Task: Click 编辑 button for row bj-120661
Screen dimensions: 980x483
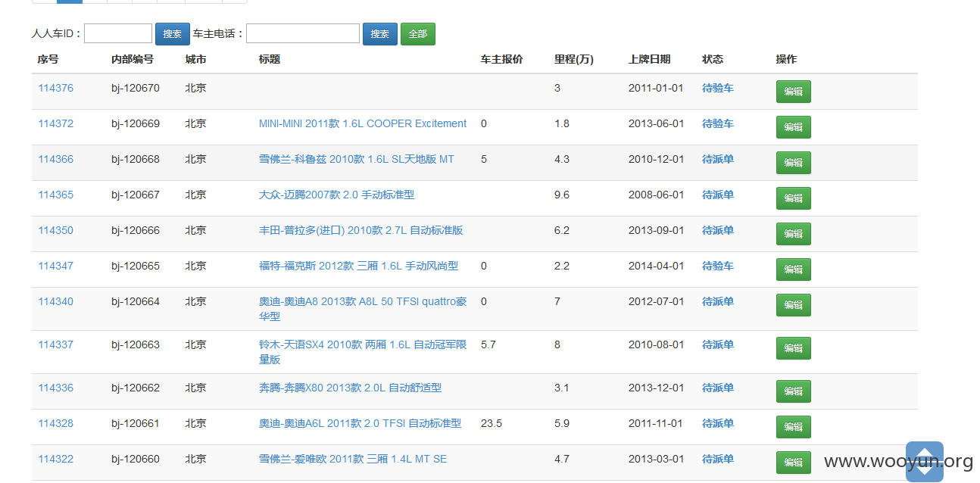Action: point(793,427)
